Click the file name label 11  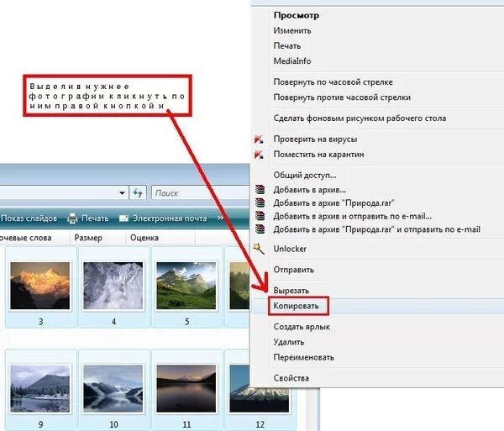pos(186,424)
